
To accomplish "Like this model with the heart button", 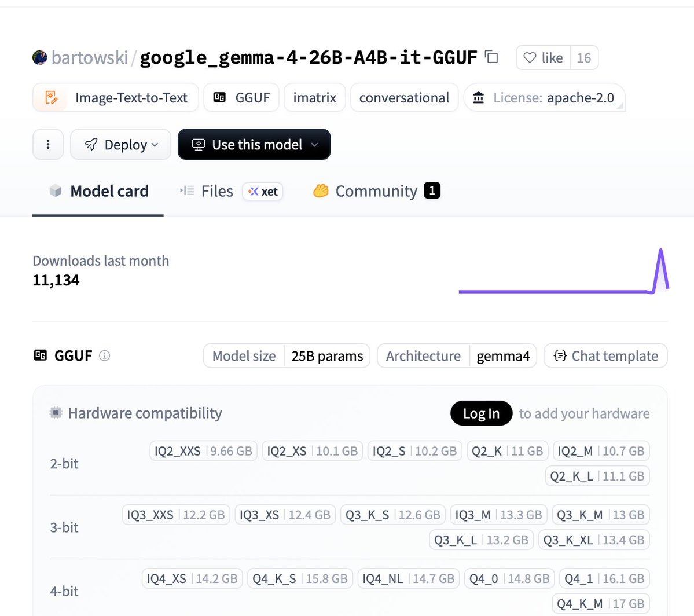I will 542,58.
